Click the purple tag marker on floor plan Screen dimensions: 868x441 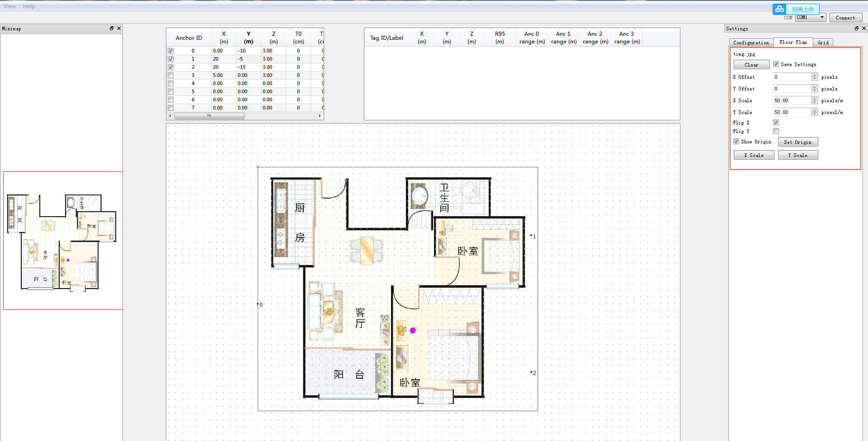[413, 331]
